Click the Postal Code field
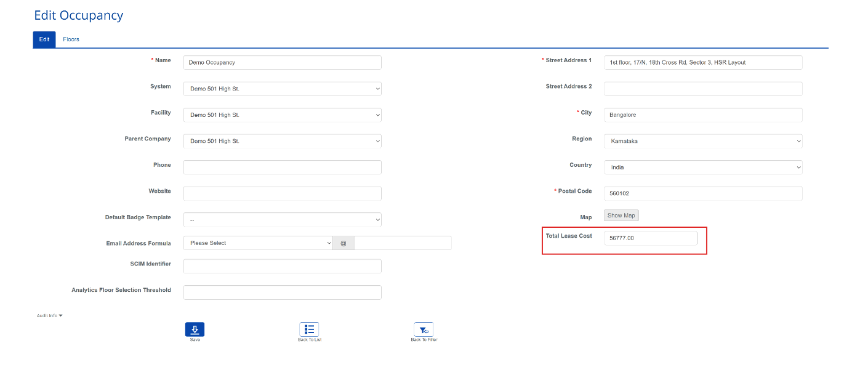The width and height of the screenshot is (868, 383). [702, 193]
